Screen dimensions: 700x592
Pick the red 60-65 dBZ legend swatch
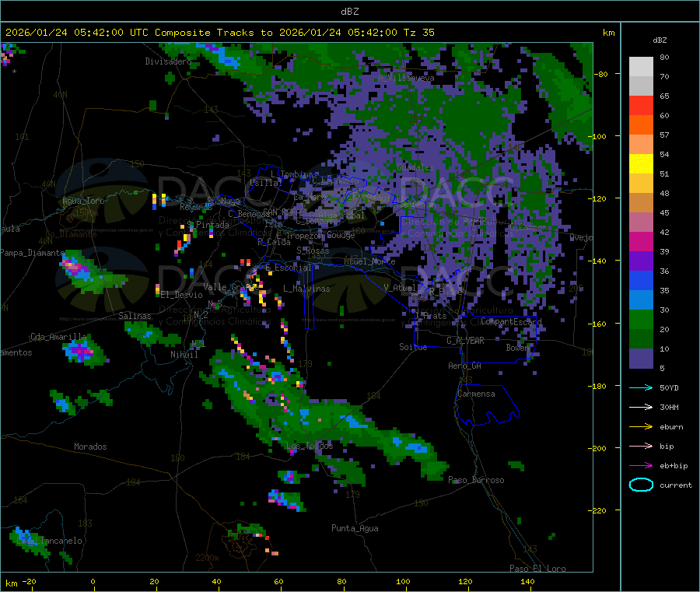(641, 105)
